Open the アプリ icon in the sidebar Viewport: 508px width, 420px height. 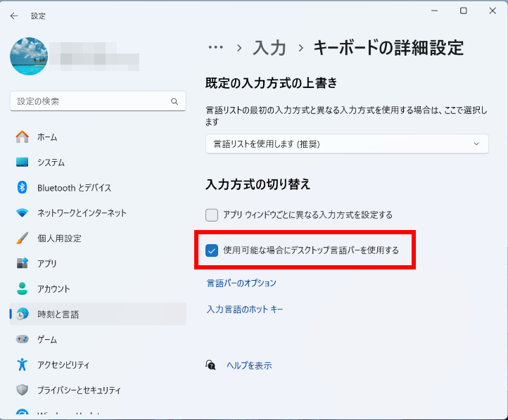22,263
